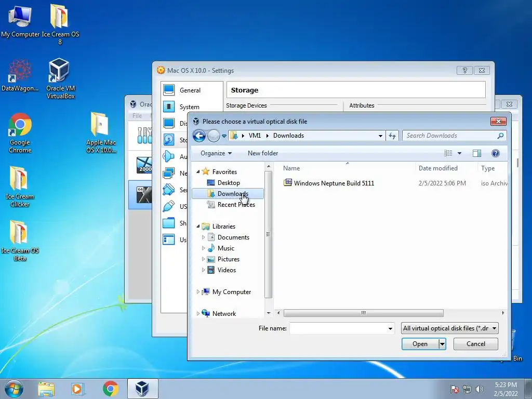
Task: Expand the address bar history dropdown
Action: [380, 136]
